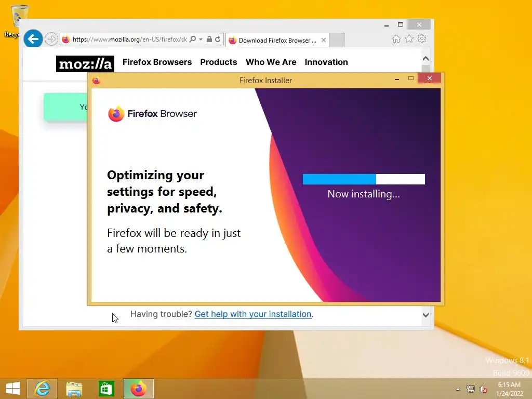Select the Download Firefox Browser tab
Image resolution: width=532 pixels, height=399 pixels.
pos(277,40)
